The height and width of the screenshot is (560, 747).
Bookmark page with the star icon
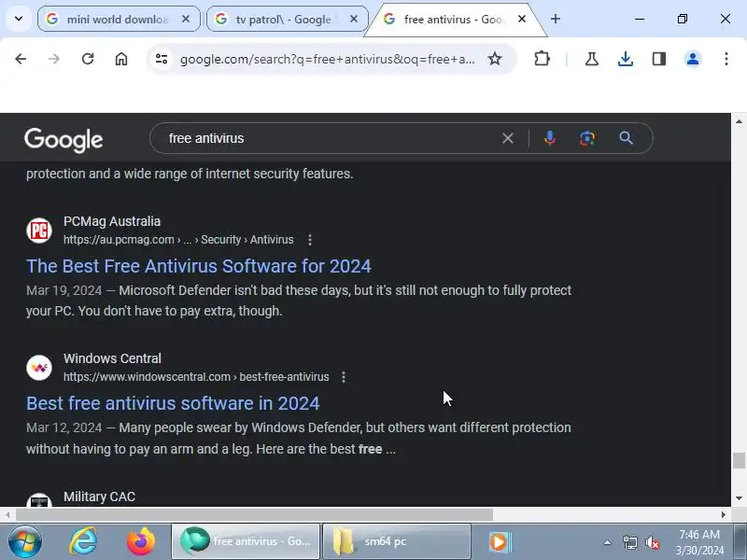(x=495, y=59)
